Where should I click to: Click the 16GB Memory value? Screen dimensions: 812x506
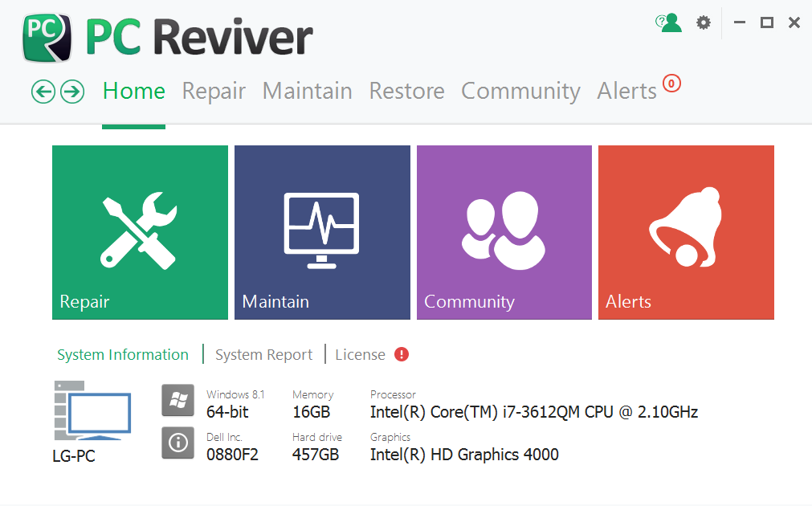(312, 412)
